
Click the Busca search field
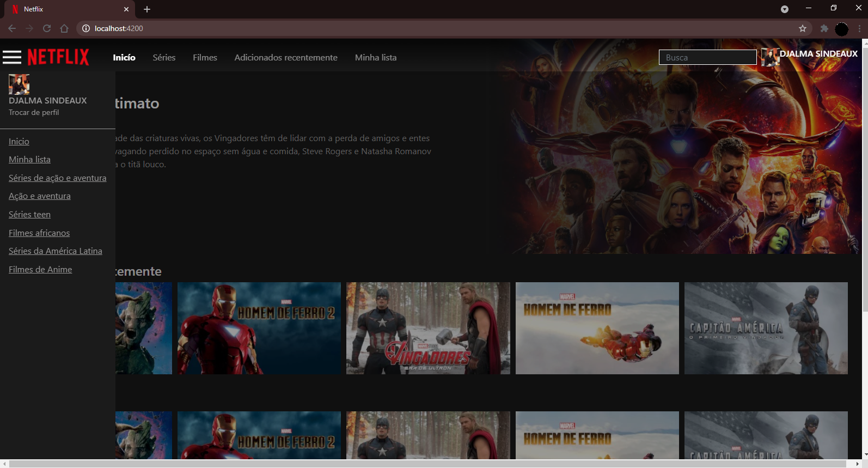tap(708, 57)
